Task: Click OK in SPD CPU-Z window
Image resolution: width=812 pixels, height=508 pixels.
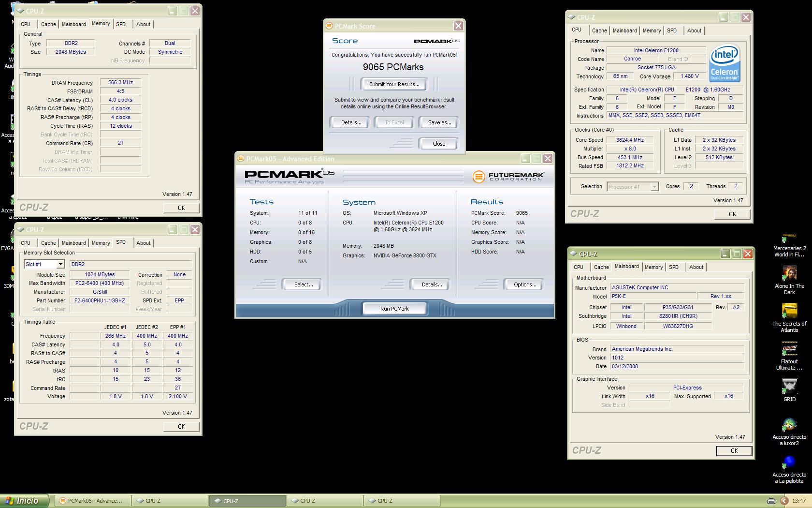Action: coord(181,427)
